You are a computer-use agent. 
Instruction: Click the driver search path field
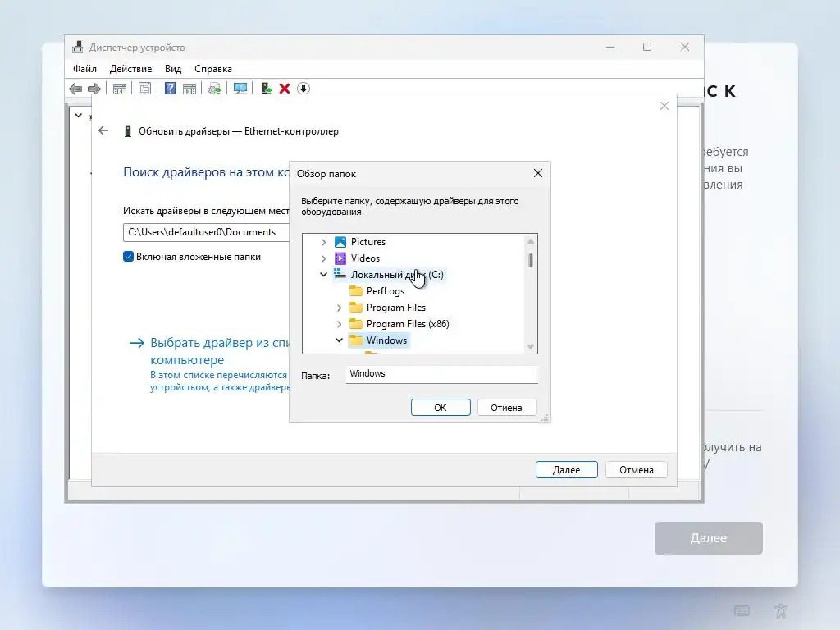point(206,232)
